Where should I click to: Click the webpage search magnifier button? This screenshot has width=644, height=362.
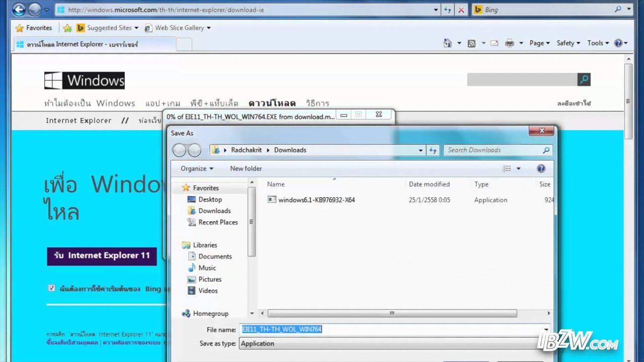(584, 79)
